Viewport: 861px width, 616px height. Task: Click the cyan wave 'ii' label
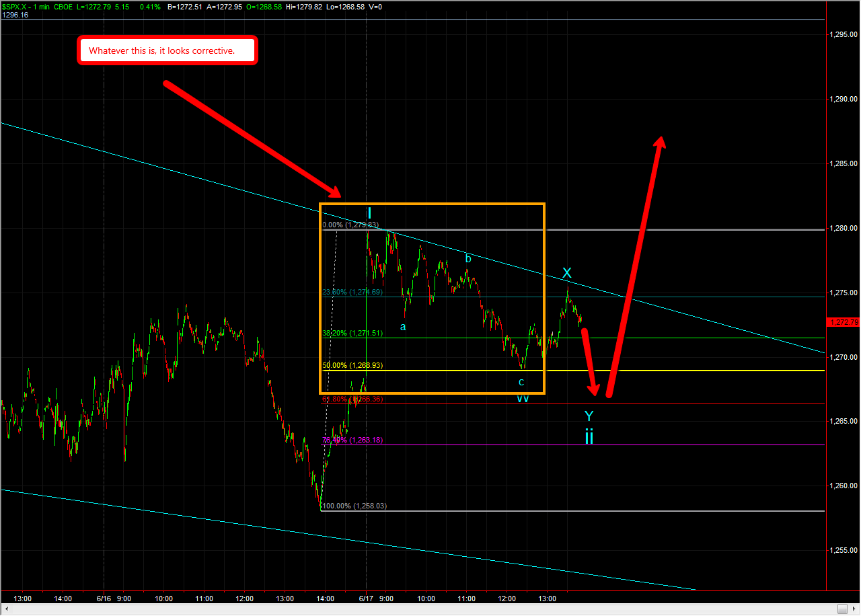[x=589, y=436]
